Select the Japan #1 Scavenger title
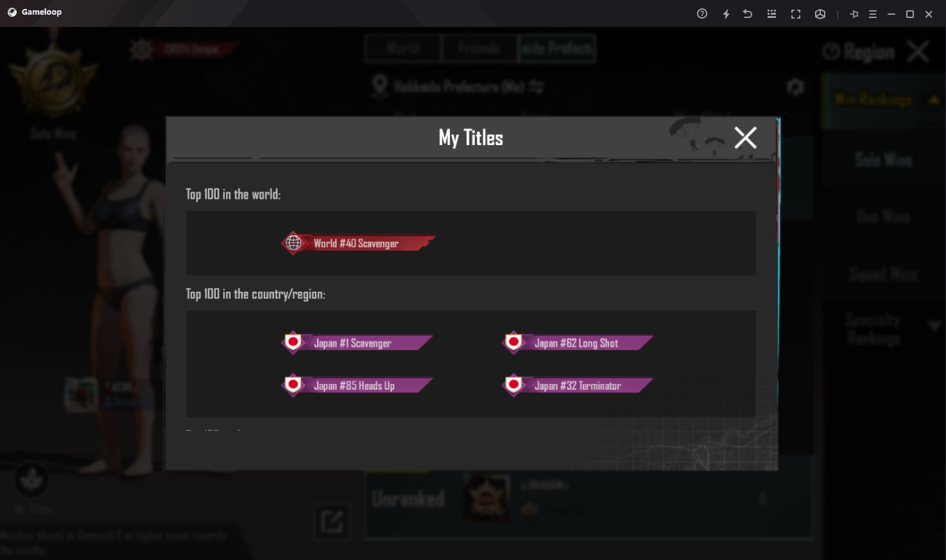946x560 pixels. (x=357, y=343)
